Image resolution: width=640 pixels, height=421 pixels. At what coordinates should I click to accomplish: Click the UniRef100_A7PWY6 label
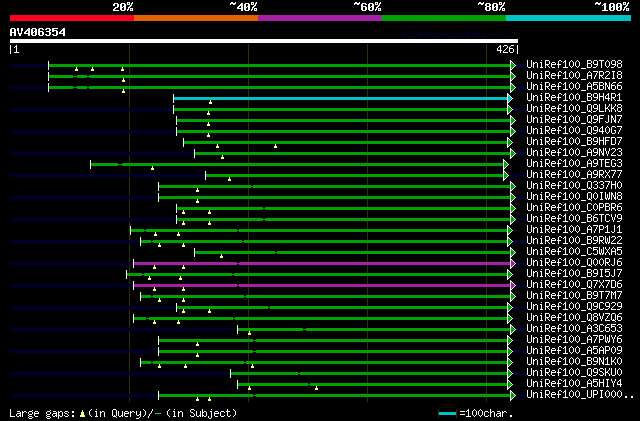pos(574,340)
